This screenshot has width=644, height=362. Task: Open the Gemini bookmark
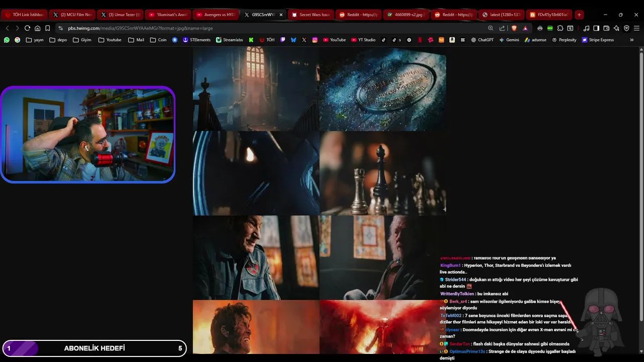[x=509, y=40]
